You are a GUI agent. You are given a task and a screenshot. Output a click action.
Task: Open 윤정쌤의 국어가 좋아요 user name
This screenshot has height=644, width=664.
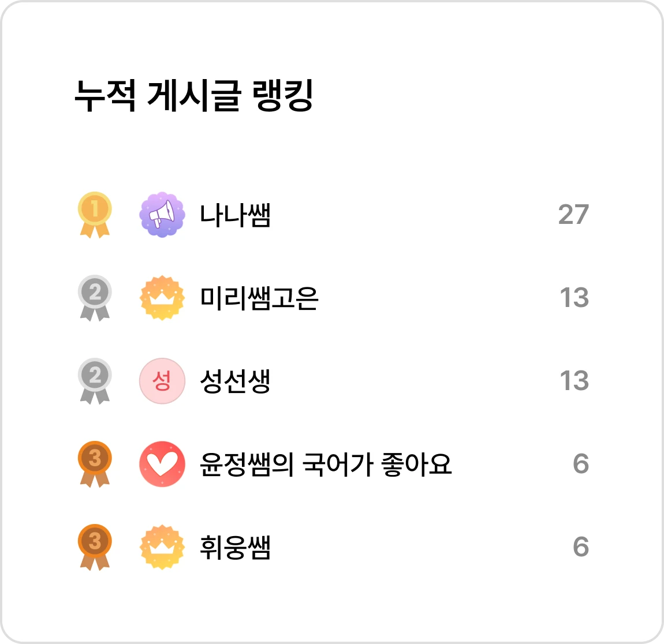click(x=326, y=464)
